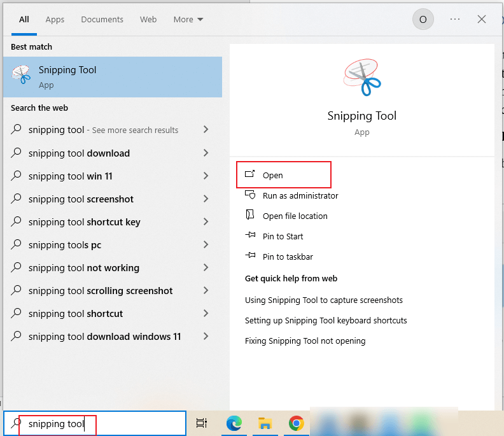504x436 pixels.
Task: Open the Snipping Tool best match result
Action: pyautogui.click(x=113, y=77)
